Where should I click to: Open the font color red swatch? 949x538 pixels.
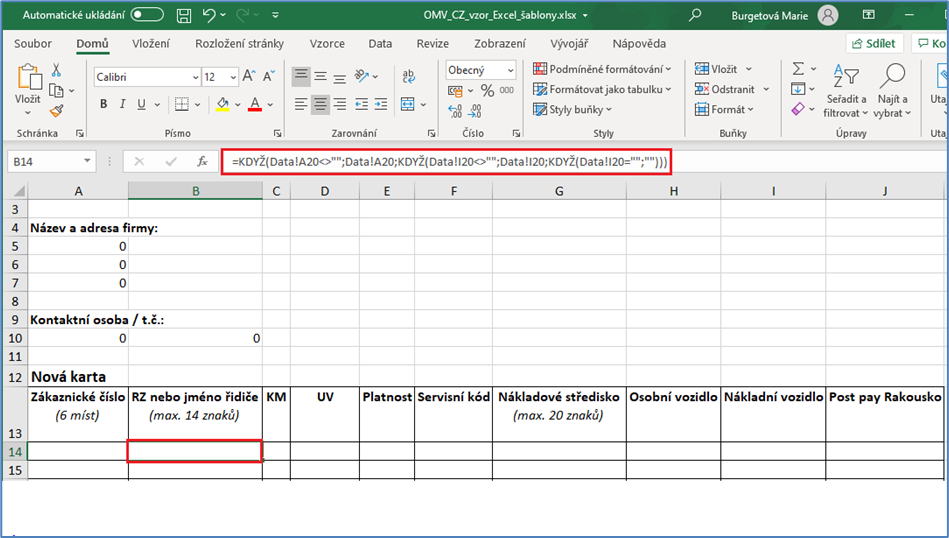pyautogui.click(x=255, y=105)
